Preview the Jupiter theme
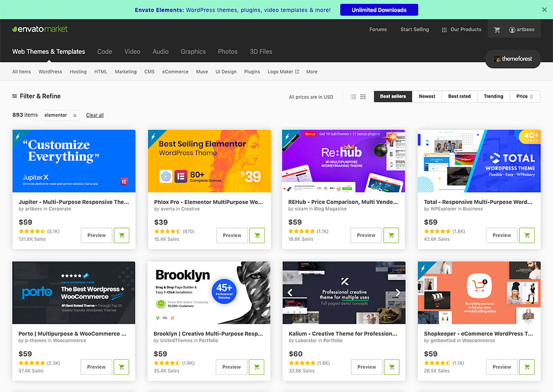Image resolution: width=553 pixels, height=392 pixels. click(96, 236)
